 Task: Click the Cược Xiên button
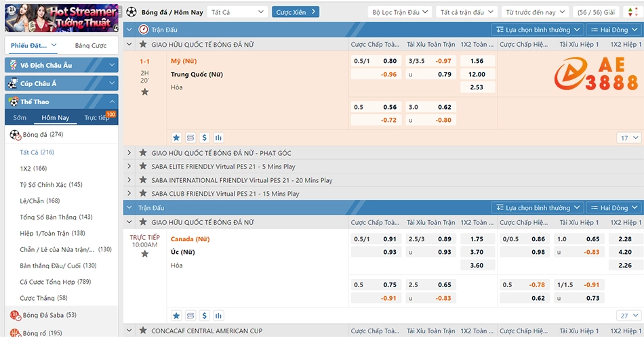click(x=296, y=12)
